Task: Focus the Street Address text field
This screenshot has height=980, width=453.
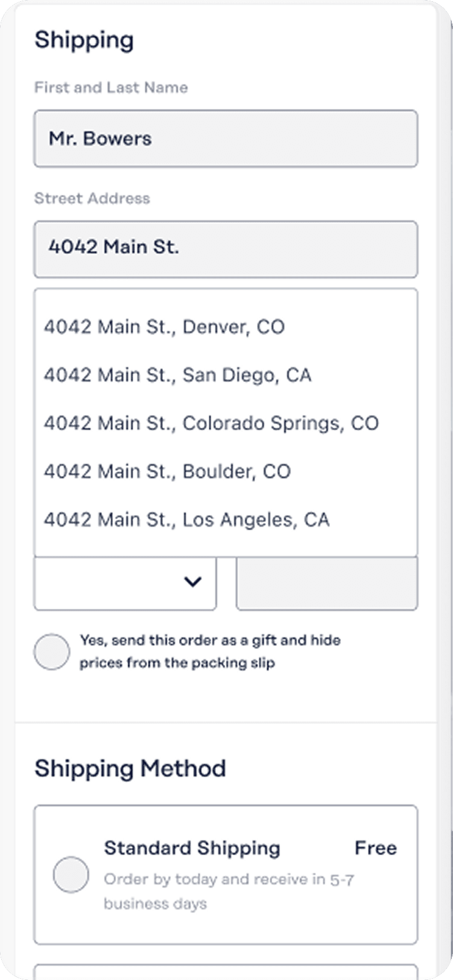Action: pyautogui.click(x=226, y=249)
